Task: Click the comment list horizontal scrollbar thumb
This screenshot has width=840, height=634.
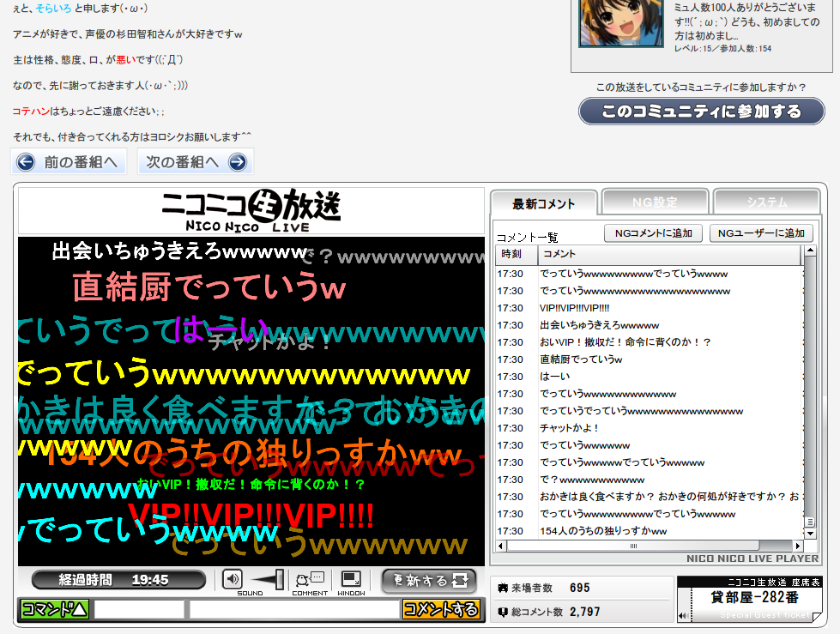Action: tap(633, 546)
